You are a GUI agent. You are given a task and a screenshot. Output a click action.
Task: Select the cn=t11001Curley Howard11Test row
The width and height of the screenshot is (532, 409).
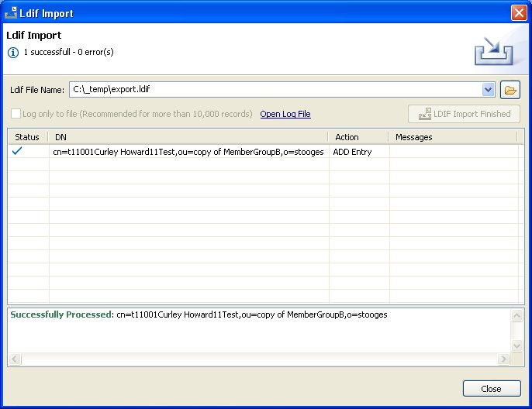(188, 152)
